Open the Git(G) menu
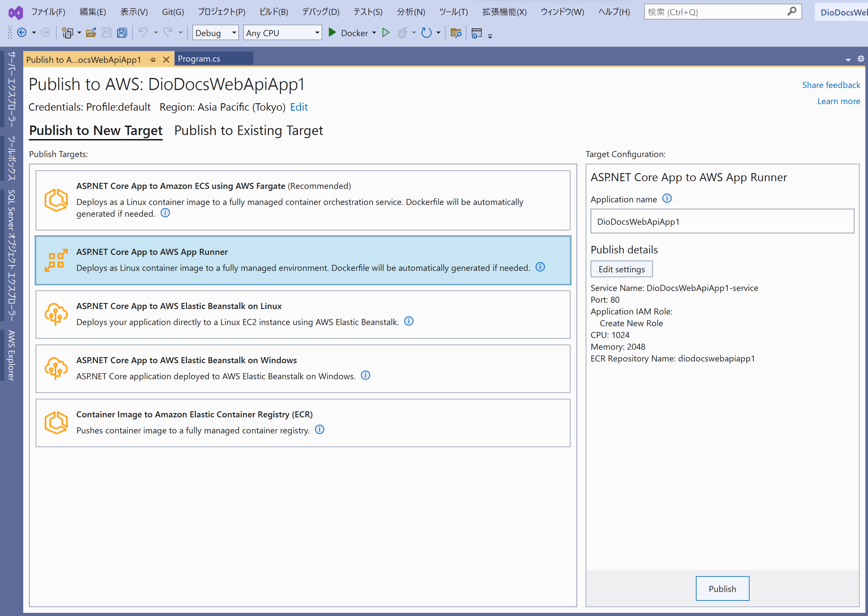The height and width of the screenshot is (616, 868). click(x=173, y=12)
